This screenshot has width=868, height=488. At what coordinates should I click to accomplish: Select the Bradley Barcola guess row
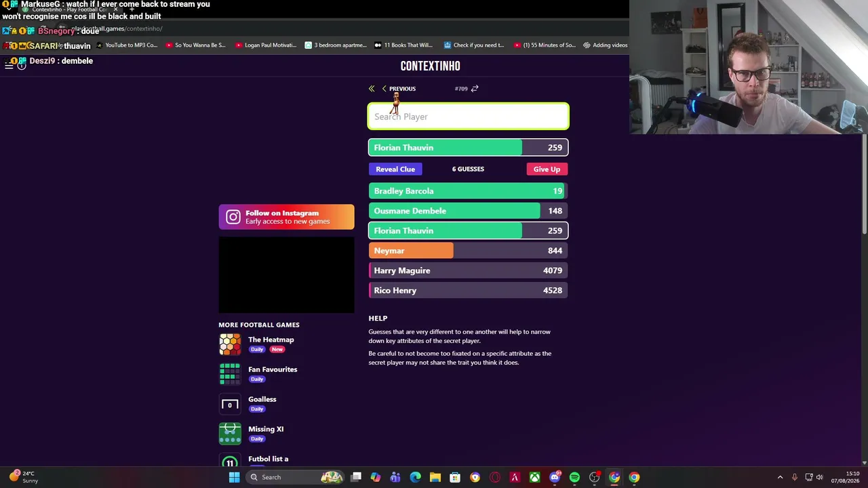[x=468, y=191]
